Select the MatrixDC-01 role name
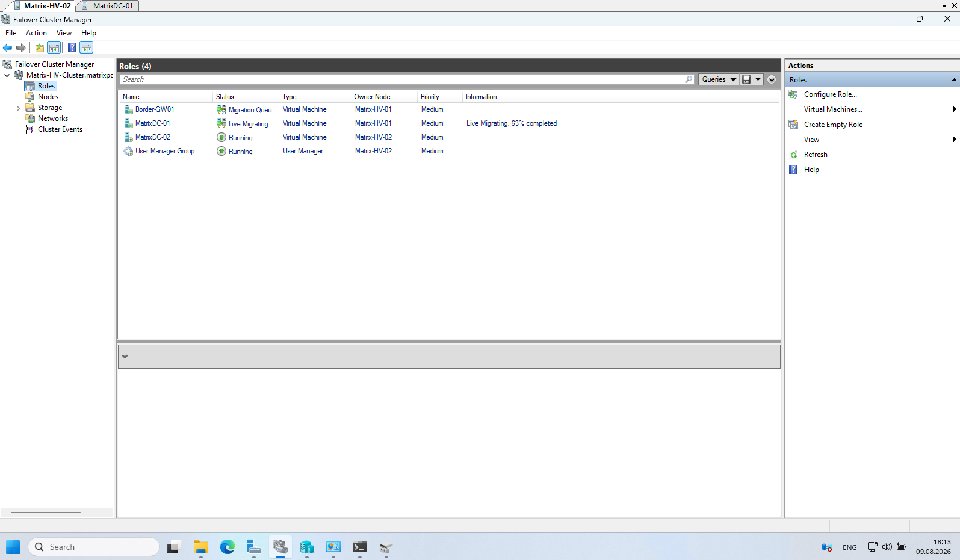The height and width of the screenshot is (560, 960). pyautogui.click(x=153, y=123)
